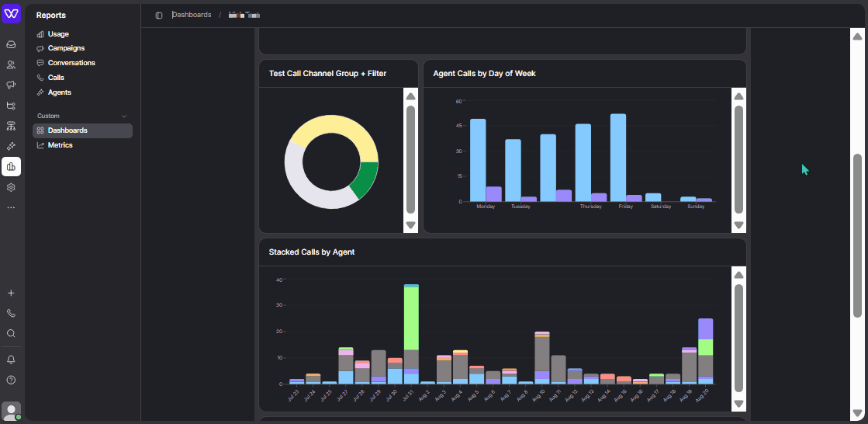Open the workflows icon in left rail
868x424 pixels.
(11, 106)
